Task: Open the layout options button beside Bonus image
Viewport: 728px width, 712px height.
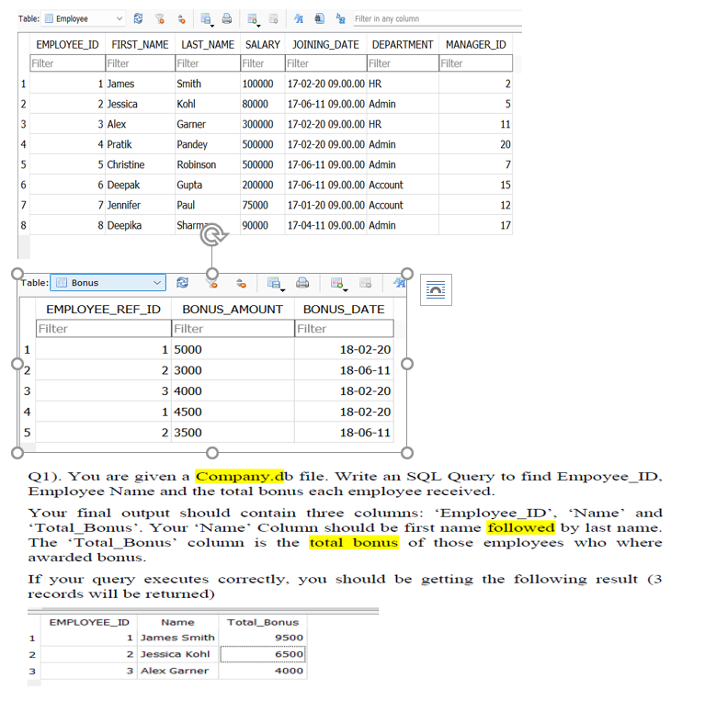Action: pyautogui.click(x=436, y=289)
